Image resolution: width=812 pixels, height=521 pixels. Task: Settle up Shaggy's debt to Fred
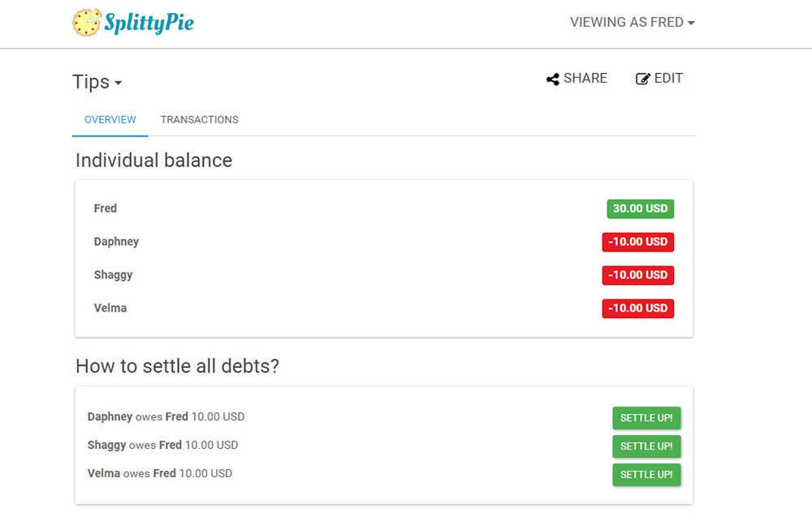(646, 446)
